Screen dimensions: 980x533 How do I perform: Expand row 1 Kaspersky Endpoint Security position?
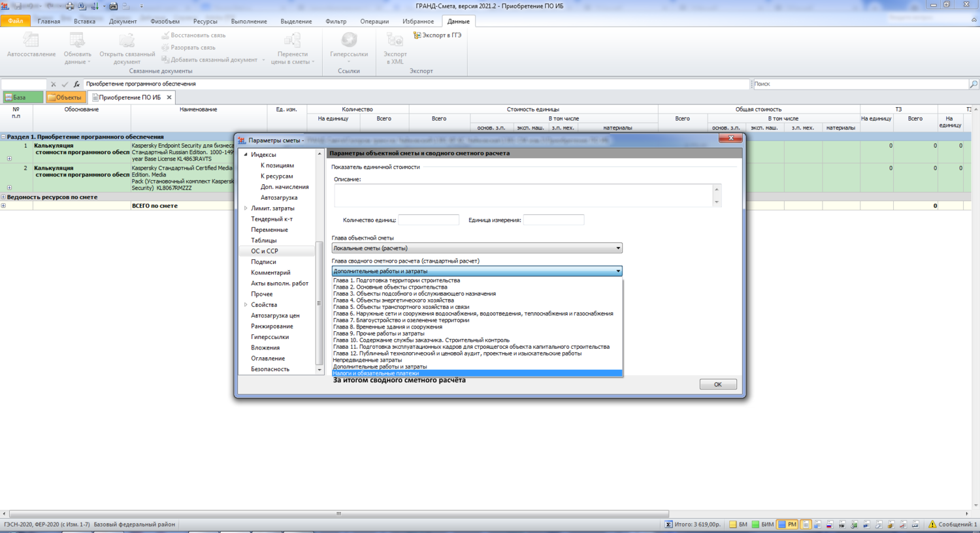(x=9, y=159)
